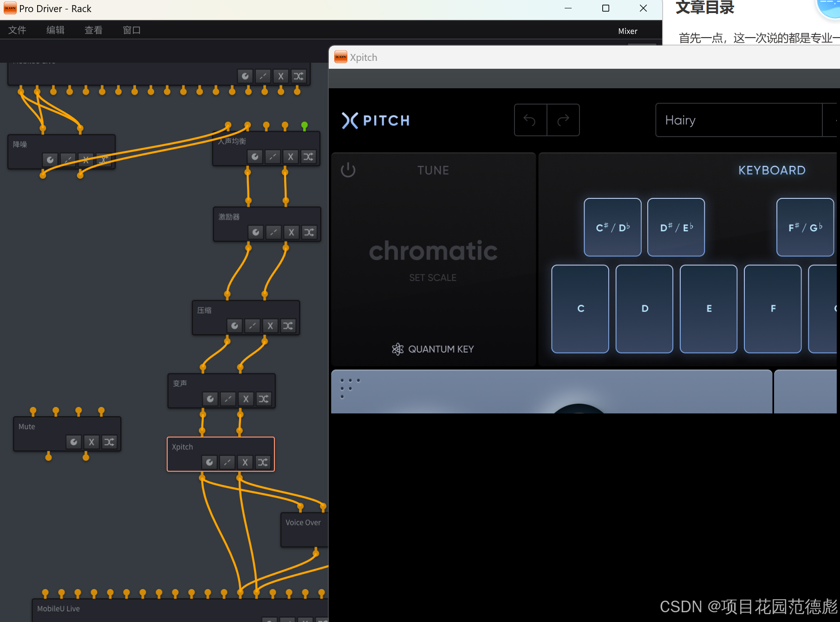
Task: Open the 窗口 menu
Action: [x=131, y=30]
